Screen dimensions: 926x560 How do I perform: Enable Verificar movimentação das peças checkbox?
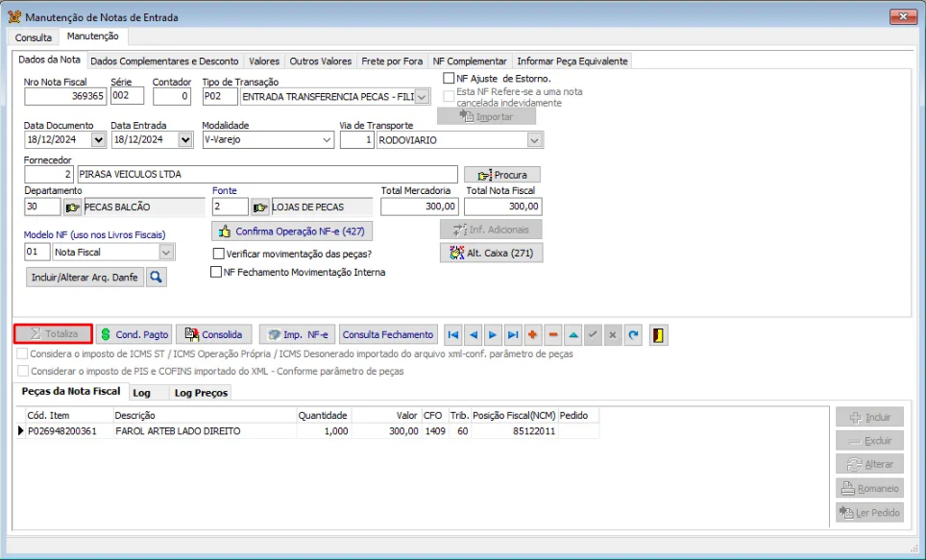218,254
